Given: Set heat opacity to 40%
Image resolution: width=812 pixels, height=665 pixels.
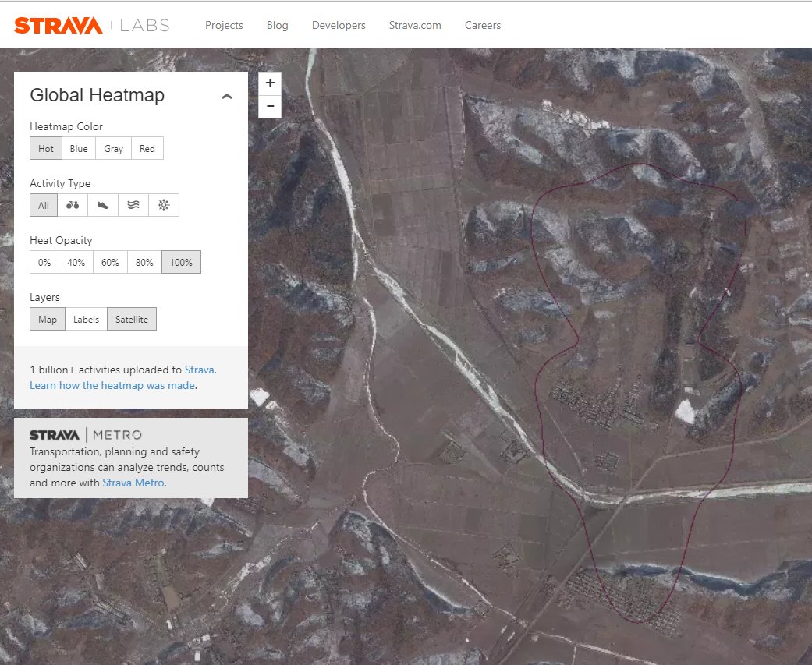Looking at the screenshot, I should point(76,262).
